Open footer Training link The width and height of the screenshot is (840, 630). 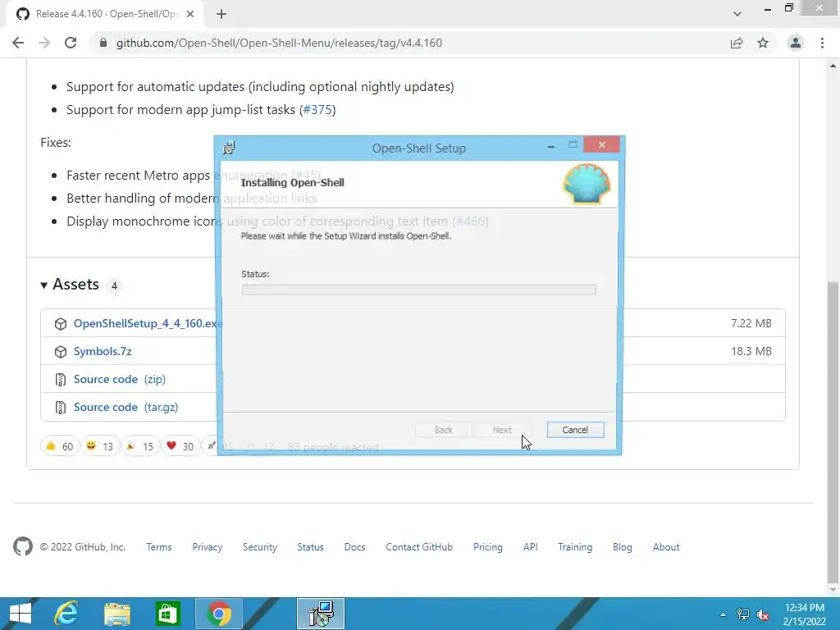[575, 547]
